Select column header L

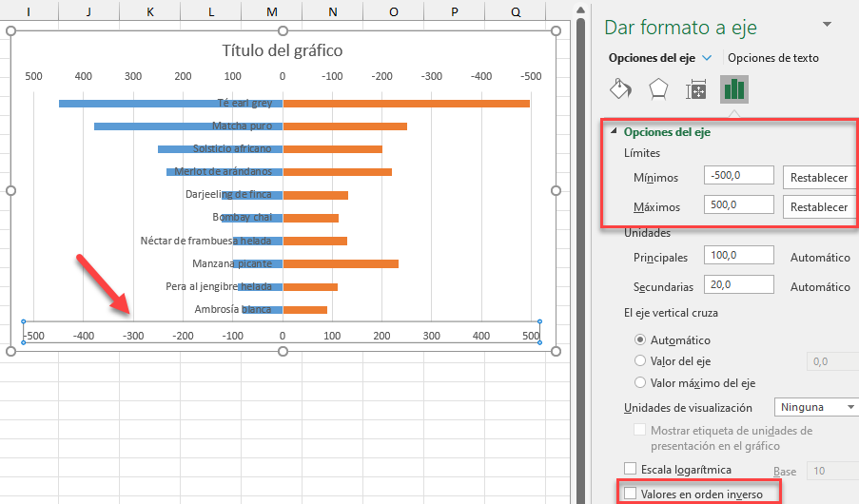click(x=211, y=11)
